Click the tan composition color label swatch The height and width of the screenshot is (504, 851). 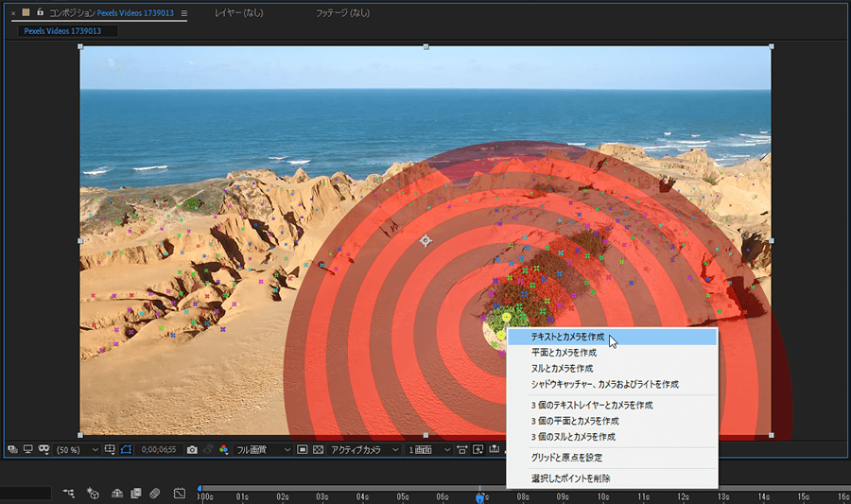point(26,12)
